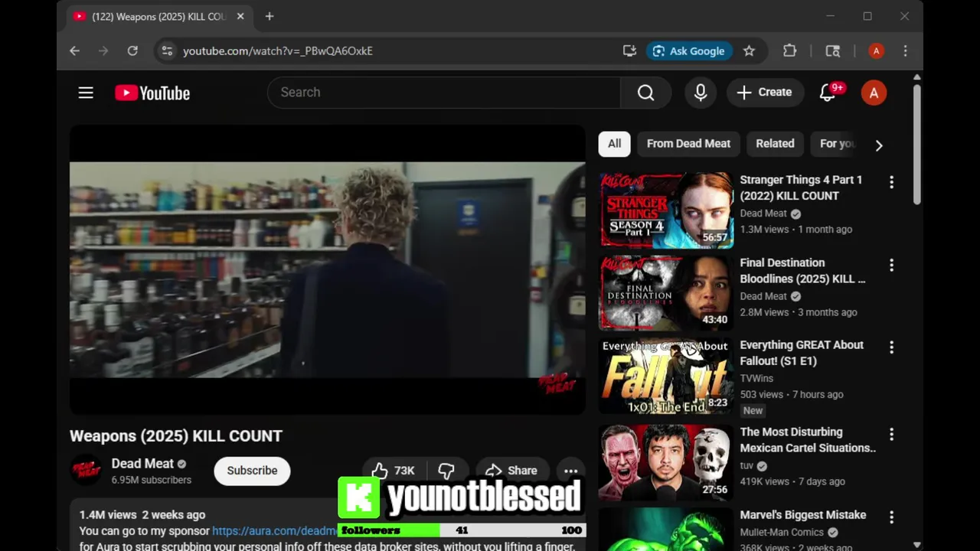Open Chrome profile avatar
The image size is (980, 551).
point(876,51)
